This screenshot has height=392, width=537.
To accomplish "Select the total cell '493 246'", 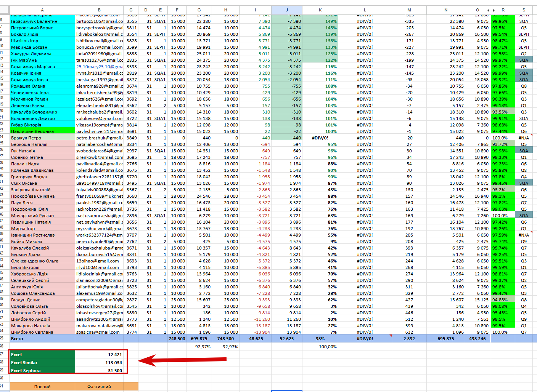I will [478, 339].
